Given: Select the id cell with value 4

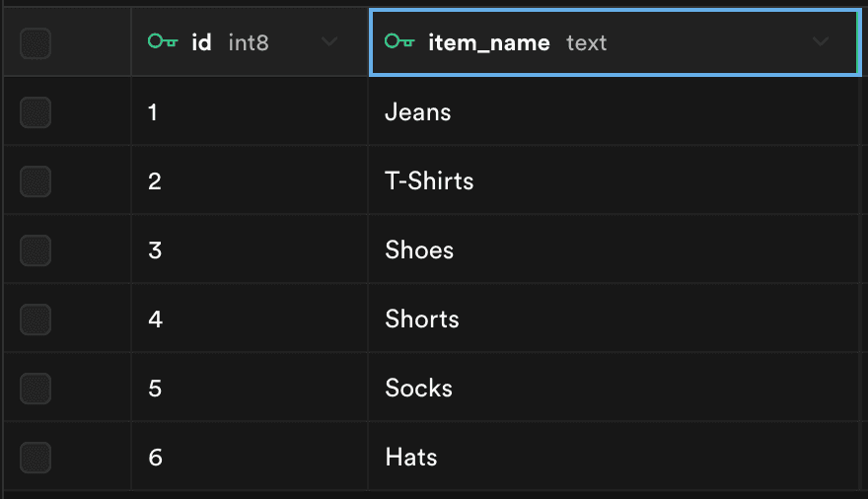Looking at the screenshot, I should pos(154,320).
